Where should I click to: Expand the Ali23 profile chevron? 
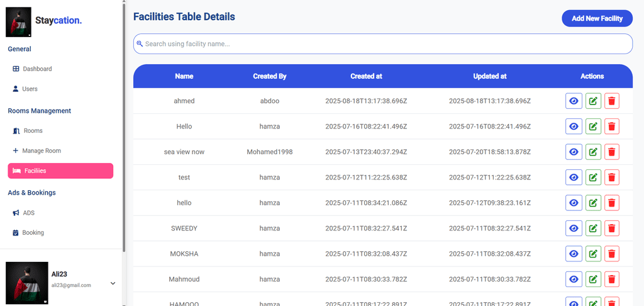pyautogui.click(x=113, y=283)
